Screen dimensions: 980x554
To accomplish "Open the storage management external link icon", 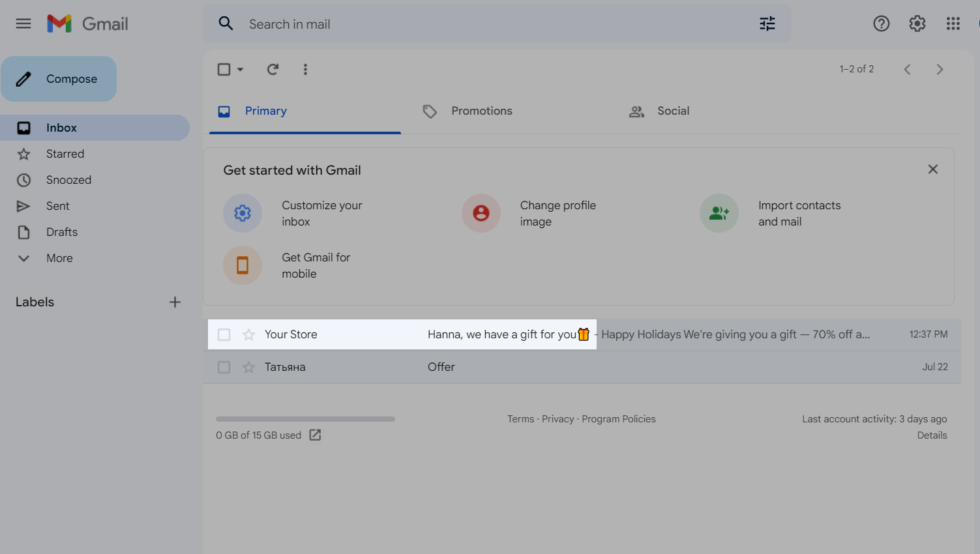I will (315, 435).
